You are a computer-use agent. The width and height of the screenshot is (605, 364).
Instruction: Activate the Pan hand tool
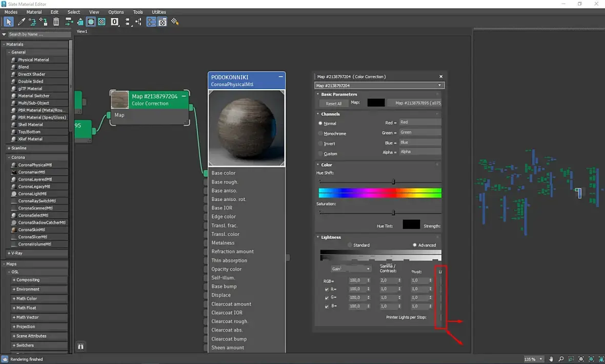(x=551, y=359)
